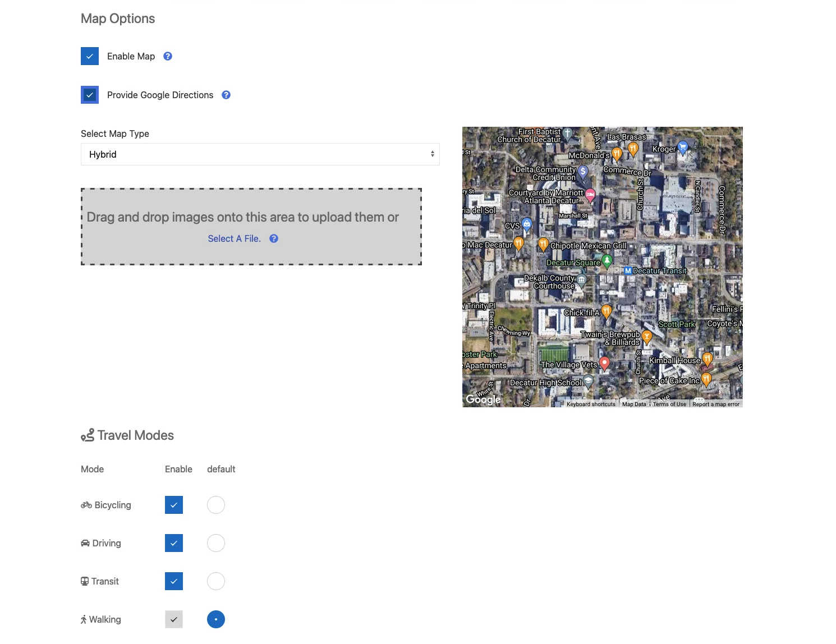The width and height of the screenshot is (836, 644).
Task: Click the Scott Park label on the map
Action: pyautogui.click(x=677, y=324)
